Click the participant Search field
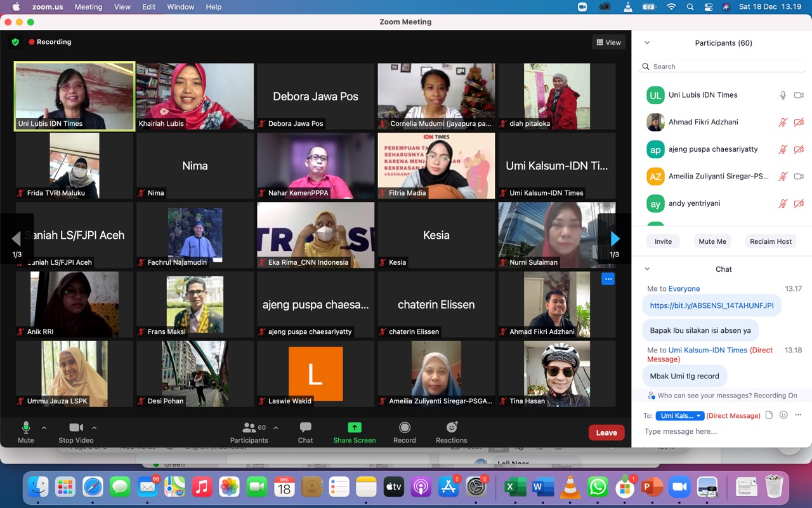 point(723,67)
